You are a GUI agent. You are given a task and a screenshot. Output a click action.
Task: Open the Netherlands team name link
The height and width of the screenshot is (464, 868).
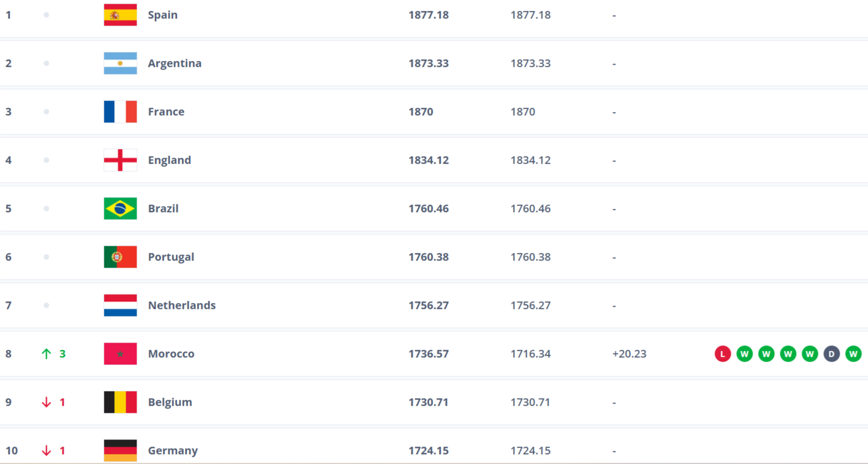182,305
